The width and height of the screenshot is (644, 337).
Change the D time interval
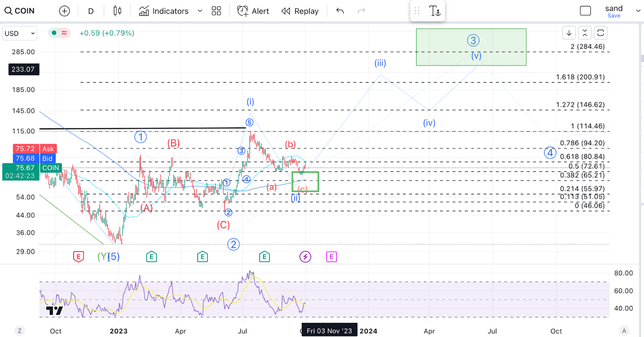tap(91, 11)
